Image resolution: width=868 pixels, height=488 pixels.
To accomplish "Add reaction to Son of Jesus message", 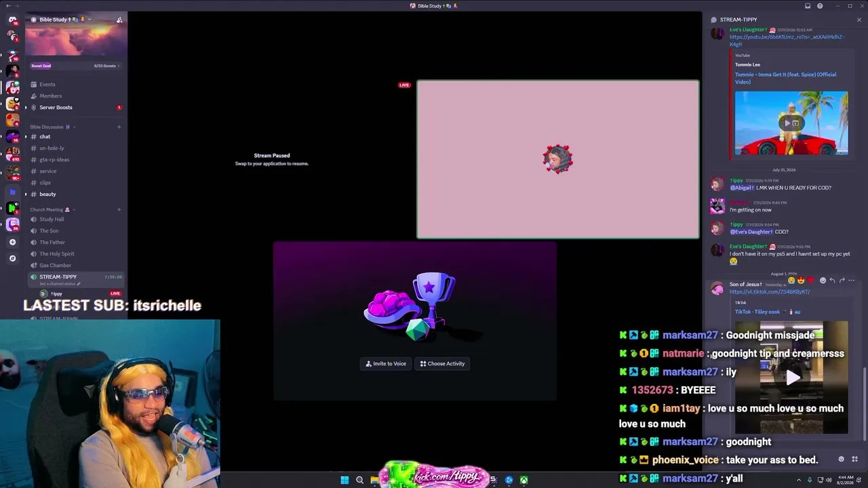I will coord(823,280).
